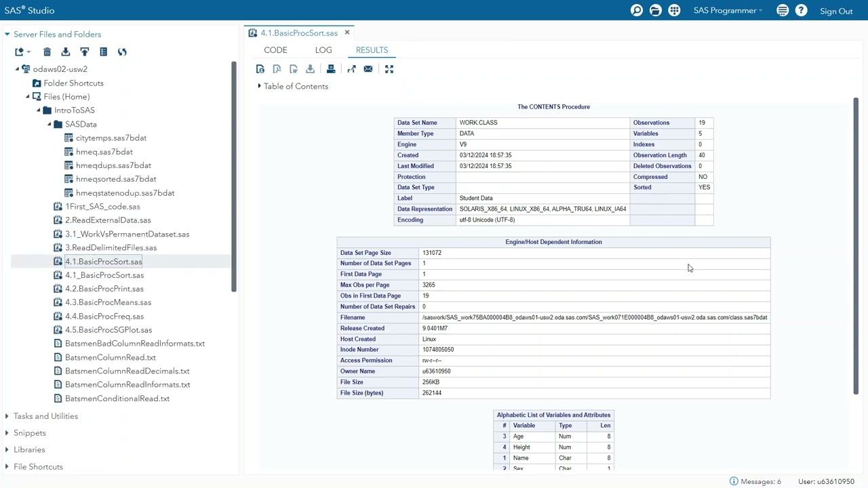Maximize the results view icon
Screen dimensions: 868x488
pyautogui.click(x=389, y=68)
